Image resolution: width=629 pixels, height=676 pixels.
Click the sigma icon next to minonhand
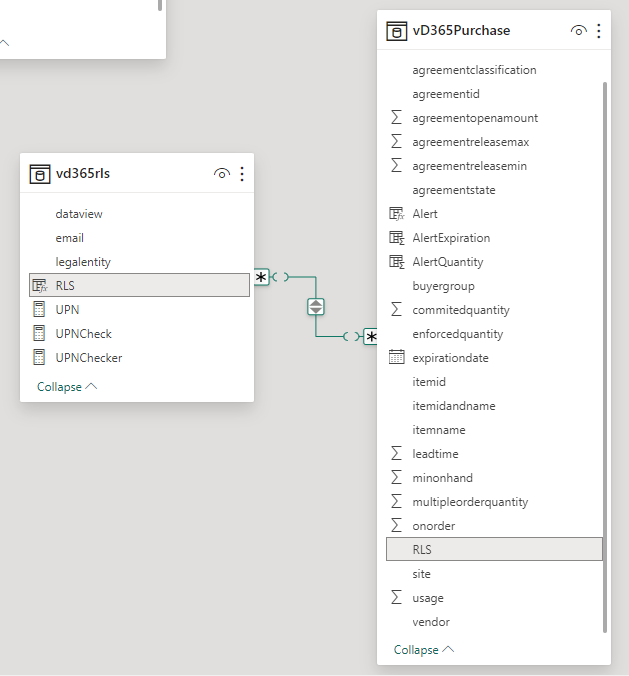pos(396,477)
